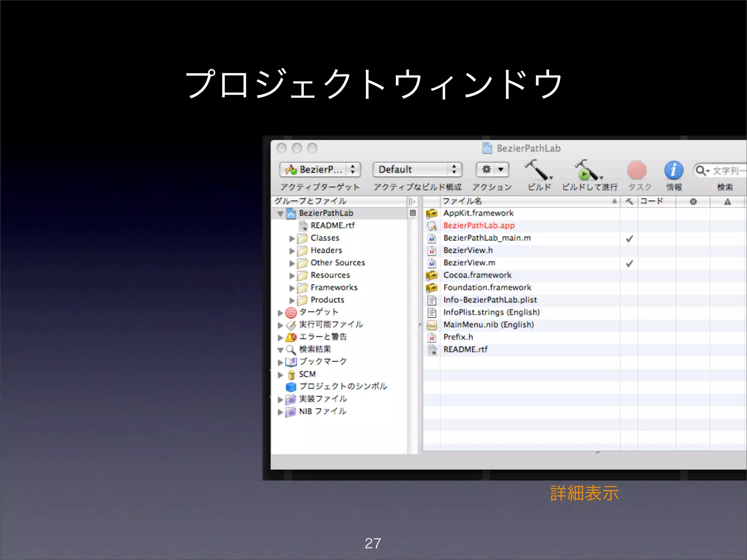Select BezierPathLab.app in the file list
This screenshot has height=560, width=747.
(x=479, y=226)
